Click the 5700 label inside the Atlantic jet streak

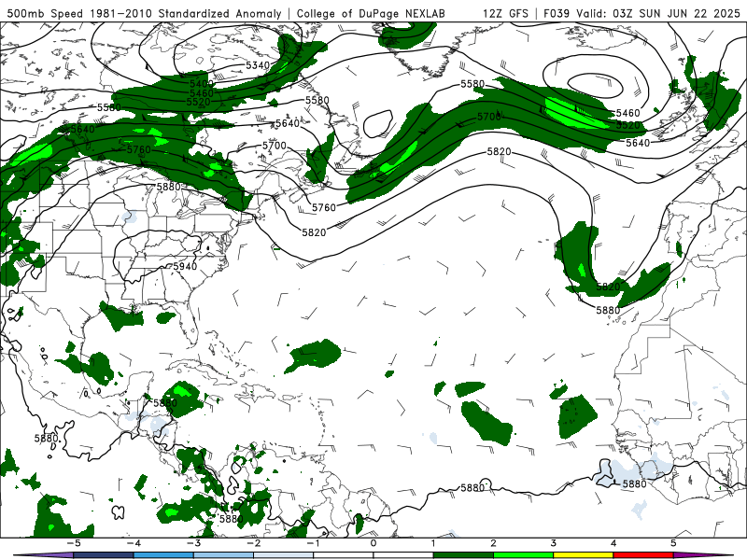pyautogui.click(x=489, y=117)
